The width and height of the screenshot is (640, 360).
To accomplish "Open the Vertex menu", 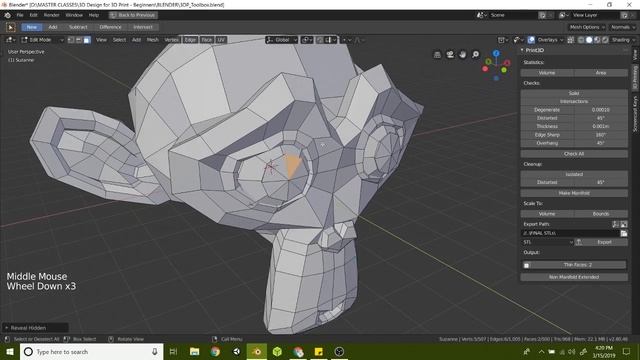I will pyautogui.click(x=171, y=40).
